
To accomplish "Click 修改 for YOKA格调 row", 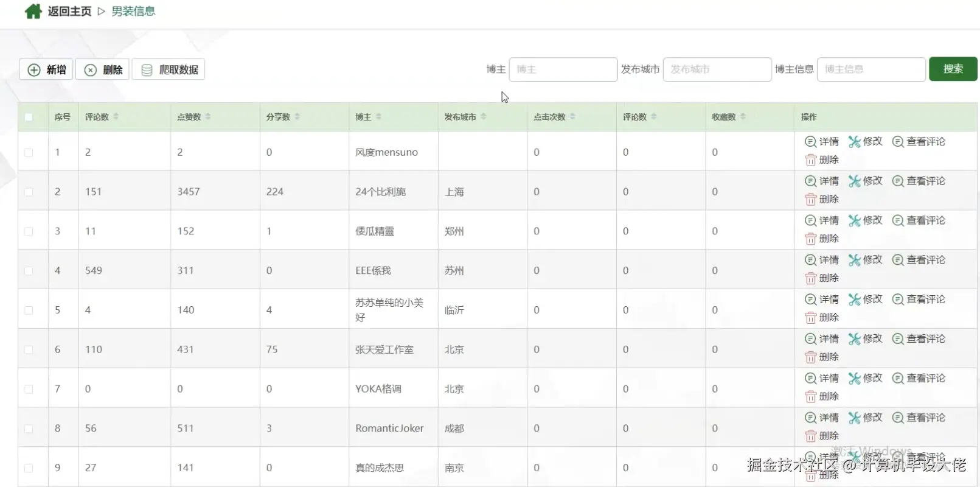I will [x=865, y=379].
